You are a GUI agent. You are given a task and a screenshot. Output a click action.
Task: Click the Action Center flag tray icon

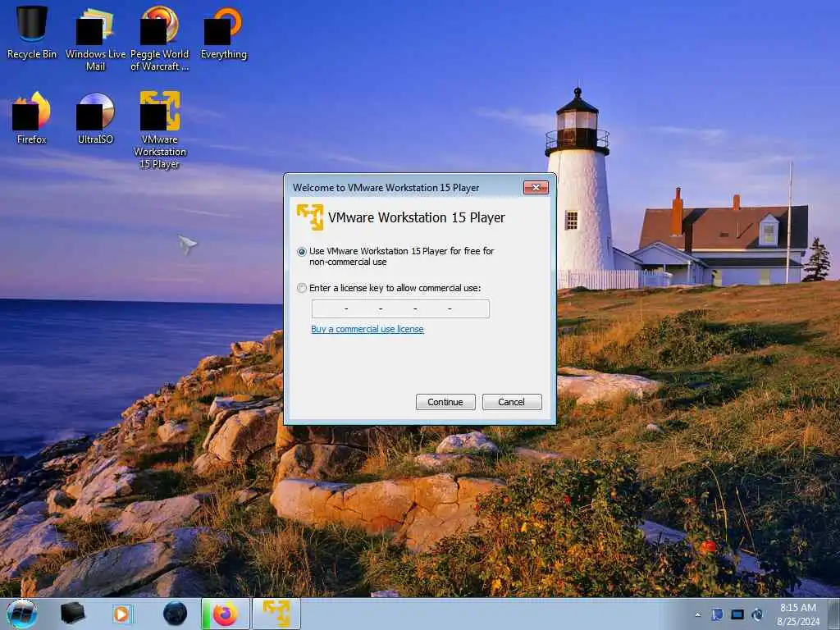click(717, 614)
